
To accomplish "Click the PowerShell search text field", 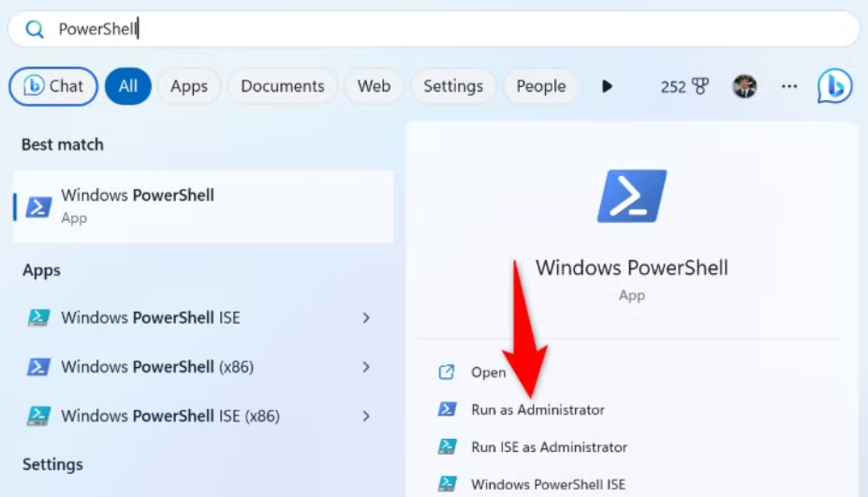I will (449, 29).
